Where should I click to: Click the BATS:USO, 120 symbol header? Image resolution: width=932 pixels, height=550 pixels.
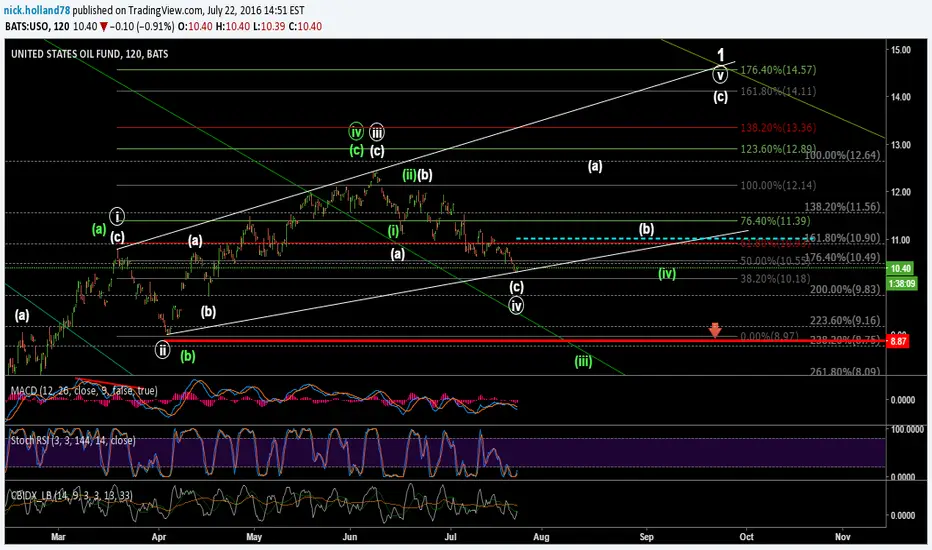37,26
